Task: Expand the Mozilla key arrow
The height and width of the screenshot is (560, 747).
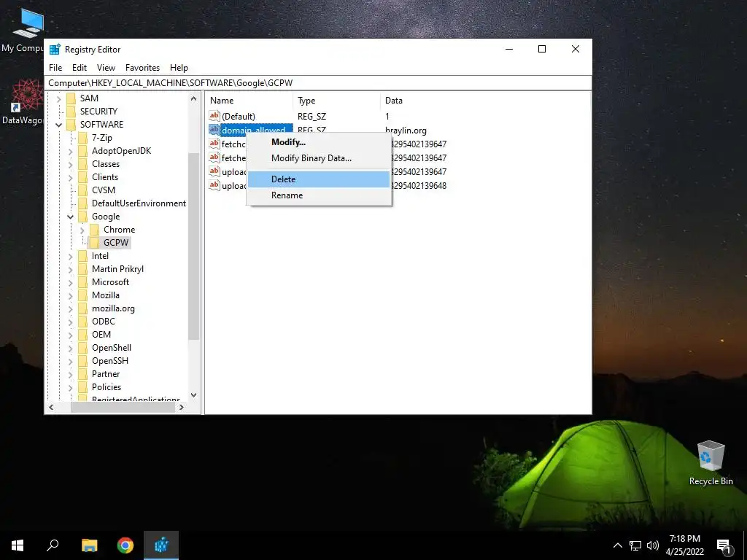Action: [x=71, y=296]
